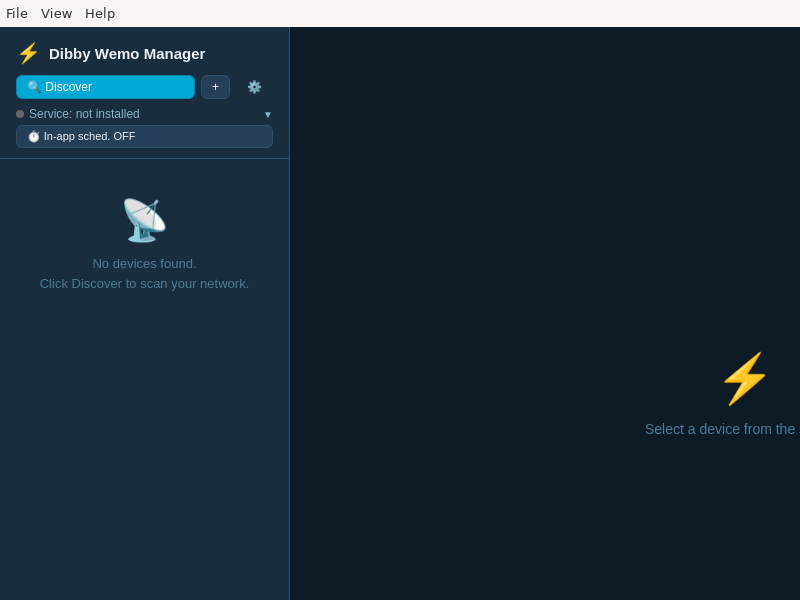Click the lightning bolt logo beside Dibby Wemo Manager
800x600 pixels.
(x=29, y=54)
